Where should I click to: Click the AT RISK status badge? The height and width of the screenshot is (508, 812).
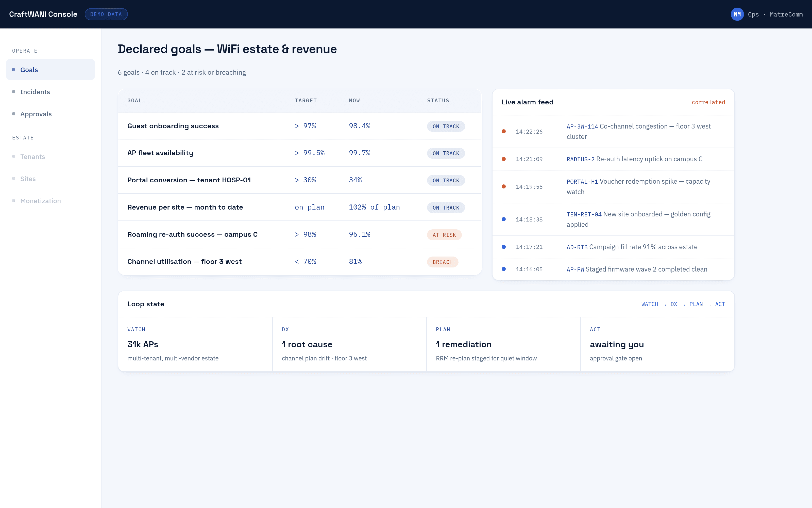coord(444,235)
